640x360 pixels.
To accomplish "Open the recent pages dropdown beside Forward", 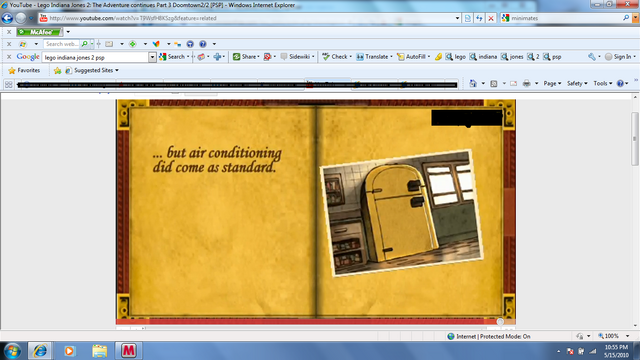I will [x=31, y=18].
